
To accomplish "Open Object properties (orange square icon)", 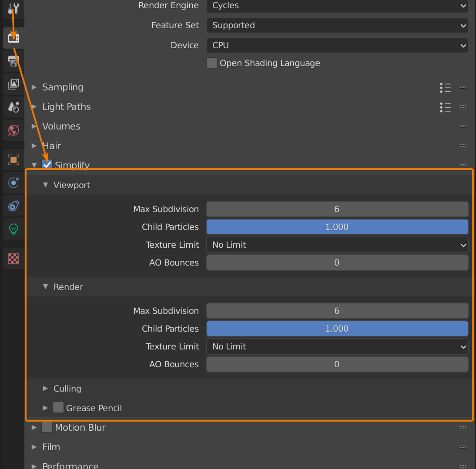I will pos(13,160).
